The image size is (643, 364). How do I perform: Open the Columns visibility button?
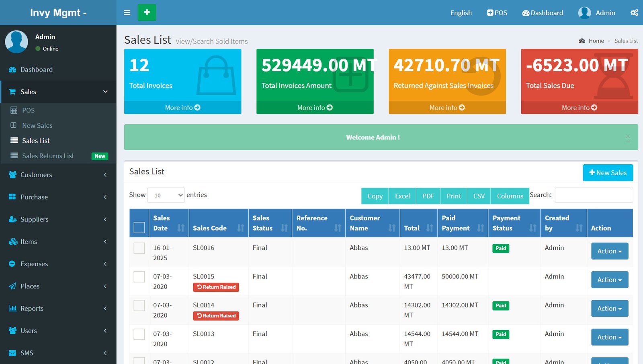(x=510, y=196)
